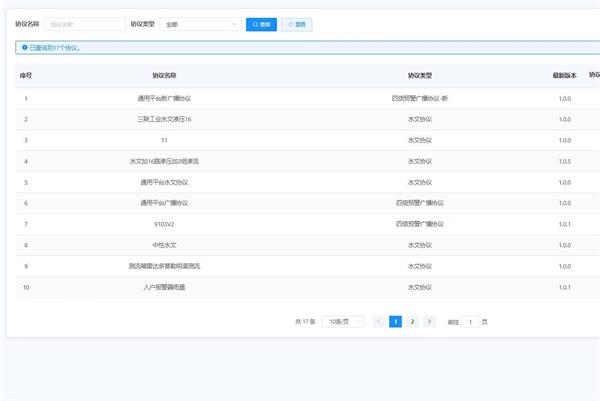600x401 pixels.
Task: Click protocol name 三联工业水文承压16
Action: [x=164, y=119]
